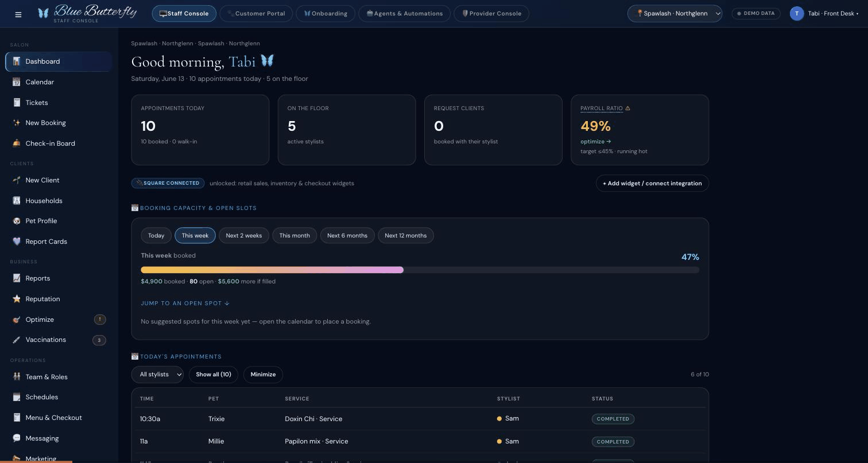Click Sam's yellow color dot in Millie row

499,441
